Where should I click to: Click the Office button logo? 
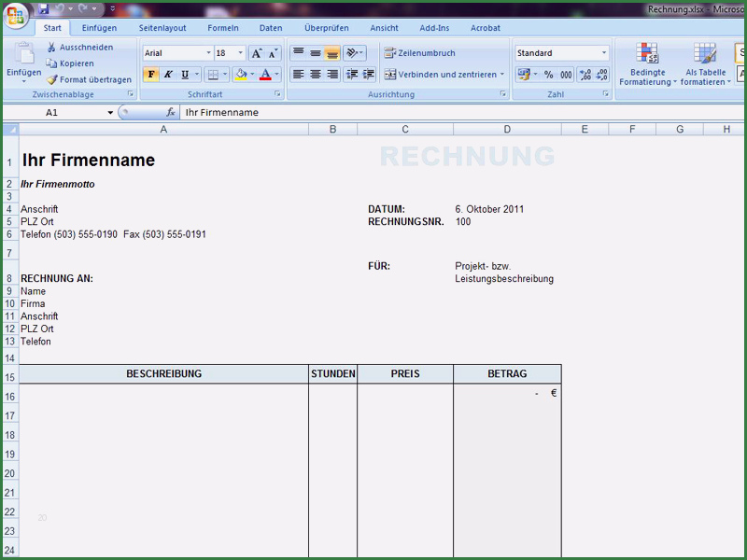click(x=16, y=16)
